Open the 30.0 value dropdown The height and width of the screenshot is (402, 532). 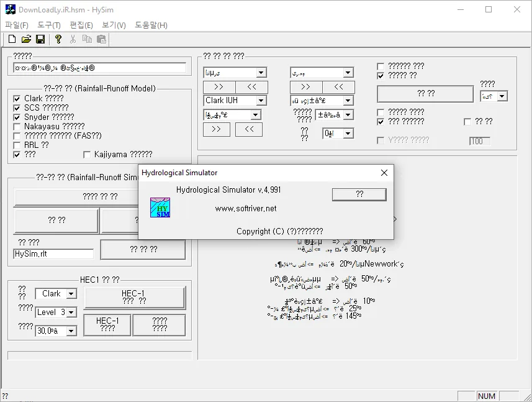(x=71, y=331)
